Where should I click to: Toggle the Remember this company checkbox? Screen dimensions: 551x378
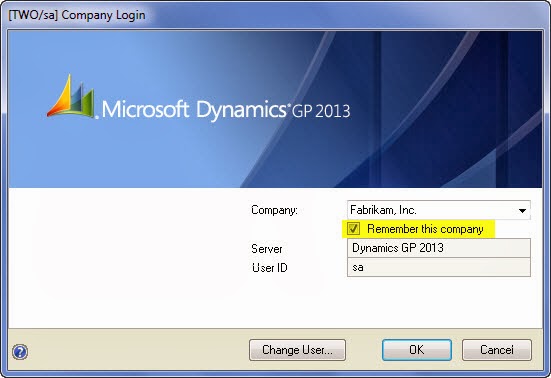pos(353,229)
